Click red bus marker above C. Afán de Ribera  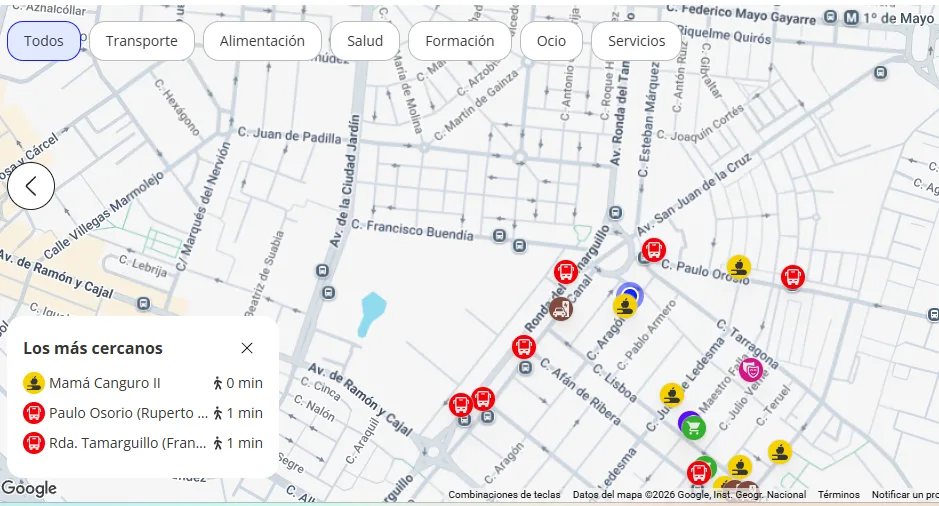pyautogui.click(x=524, y=347)
